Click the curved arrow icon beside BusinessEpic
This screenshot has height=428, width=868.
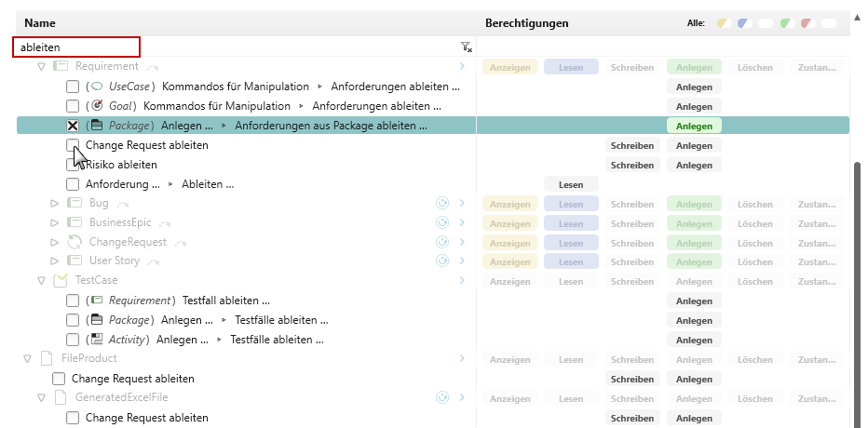[x=165, y=223]
